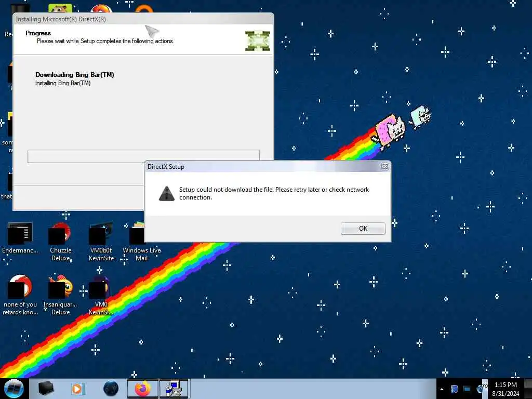Click the first system tray icon beside arrow

point(454,389)
